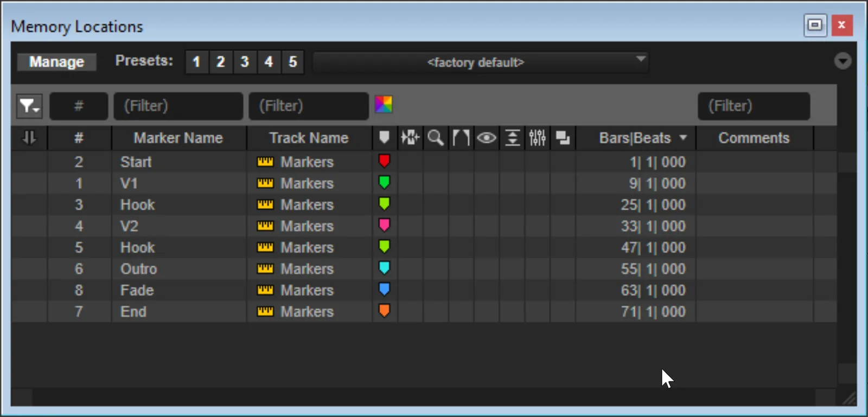The image size is (868, 417).
Task: Select the Hook marker at bar 47
Action: tap(137, 248)
